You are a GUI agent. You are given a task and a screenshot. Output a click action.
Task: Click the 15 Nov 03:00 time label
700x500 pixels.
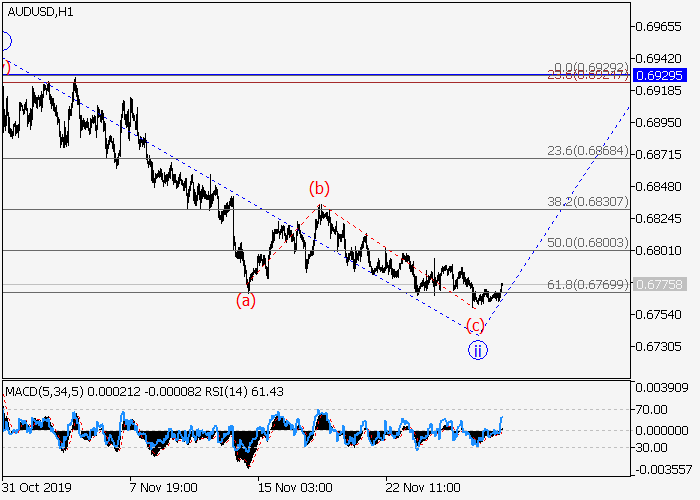coord(295,487)
